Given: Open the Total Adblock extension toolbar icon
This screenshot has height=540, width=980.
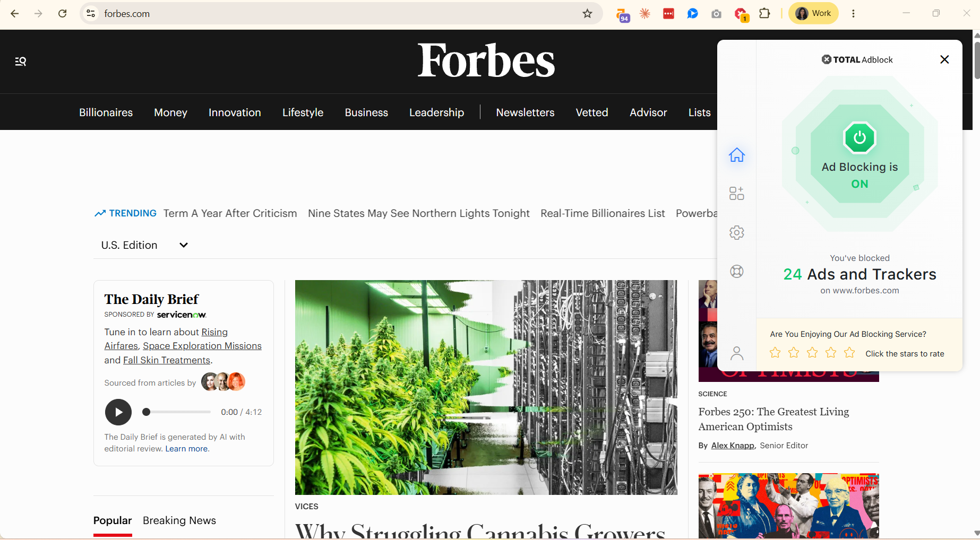Looking at the screenshot, I should click(x=741, y=14).
